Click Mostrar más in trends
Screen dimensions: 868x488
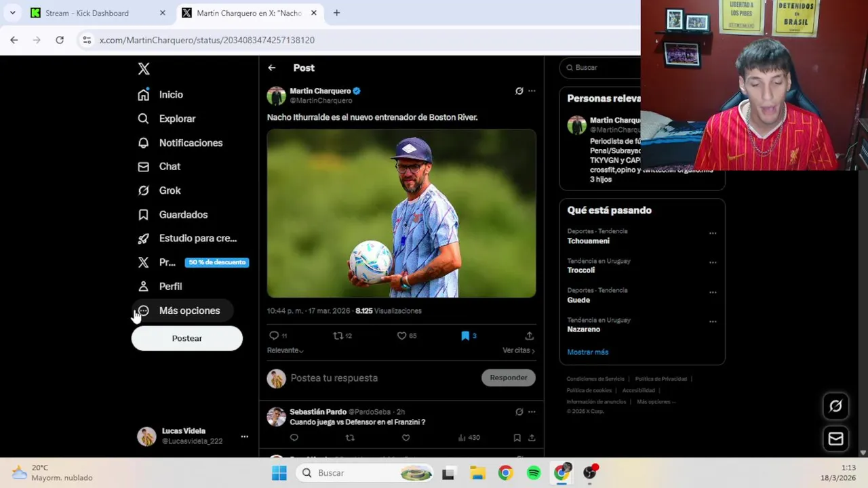point(588,352)
